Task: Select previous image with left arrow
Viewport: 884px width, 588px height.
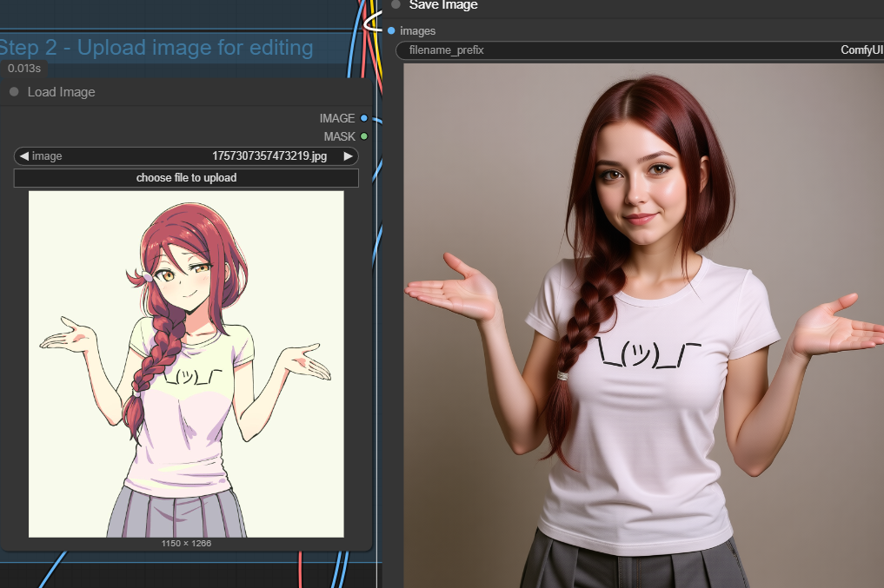Action: [23, 156]
